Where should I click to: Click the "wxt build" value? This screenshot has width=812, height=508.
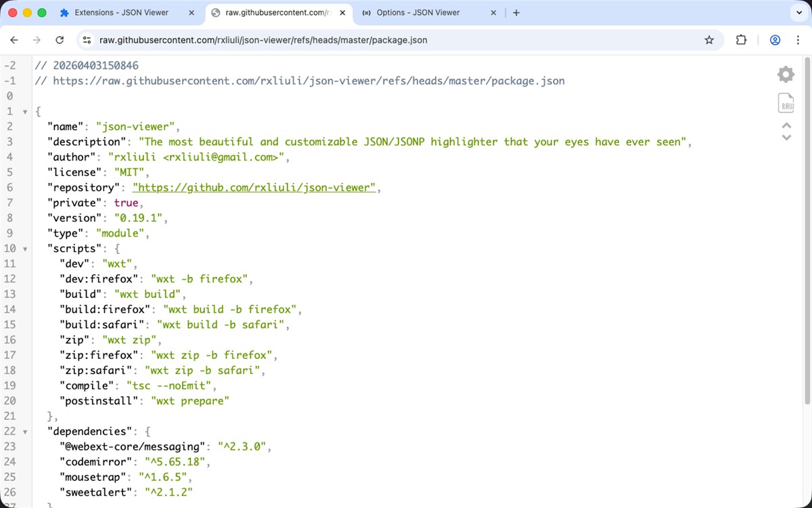tap(148, 294)
